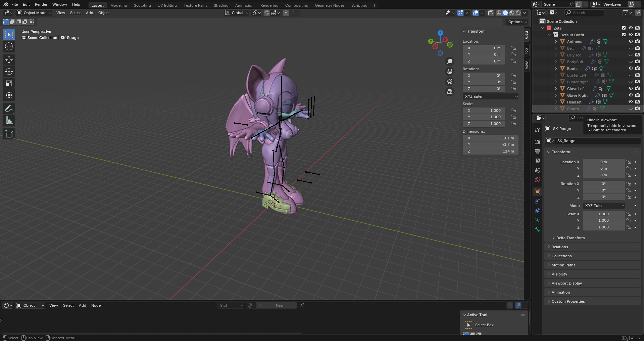Expand the Custom Properties panel
Screen dimensions: 644x341
(568, 301)
